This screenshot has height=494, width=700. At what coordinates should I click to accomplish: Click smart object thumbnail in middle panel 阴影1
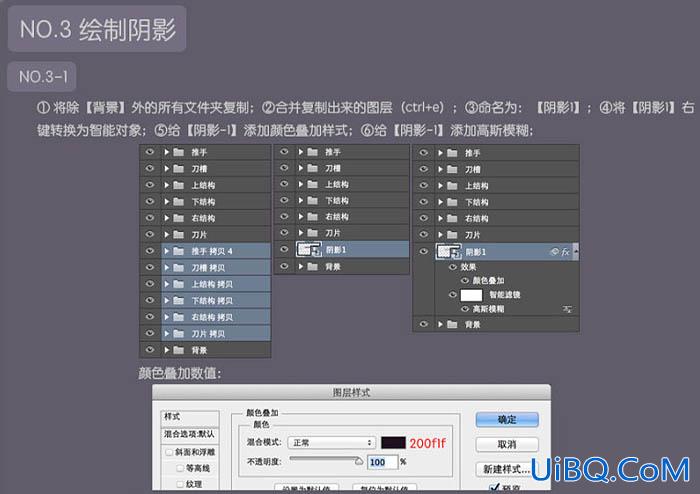tap(309, 249)
